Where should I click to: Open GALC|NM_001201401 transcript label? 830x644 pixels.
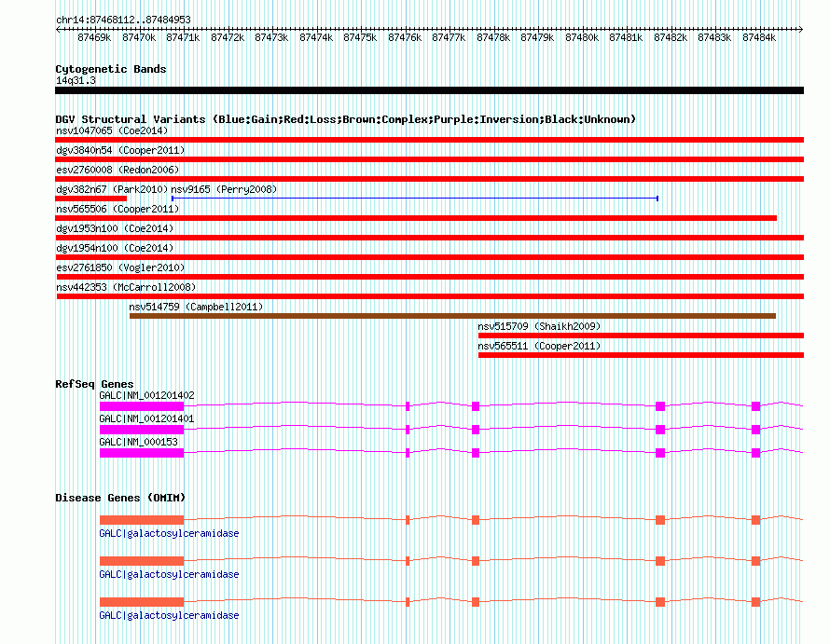(x=146, y=418)
